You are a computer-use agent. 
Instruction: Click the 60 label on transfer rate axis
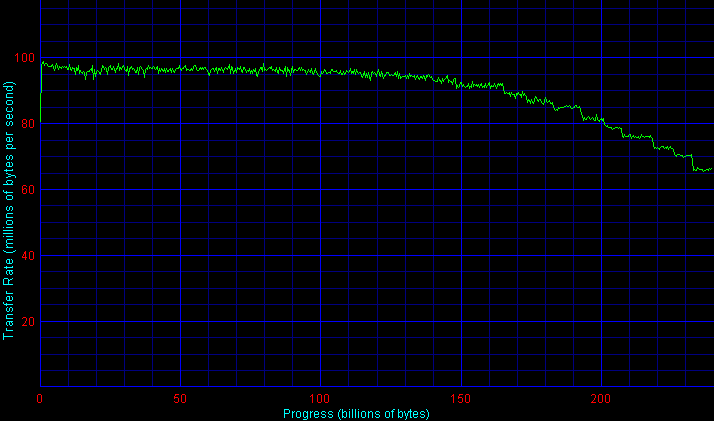pos(28,190)
